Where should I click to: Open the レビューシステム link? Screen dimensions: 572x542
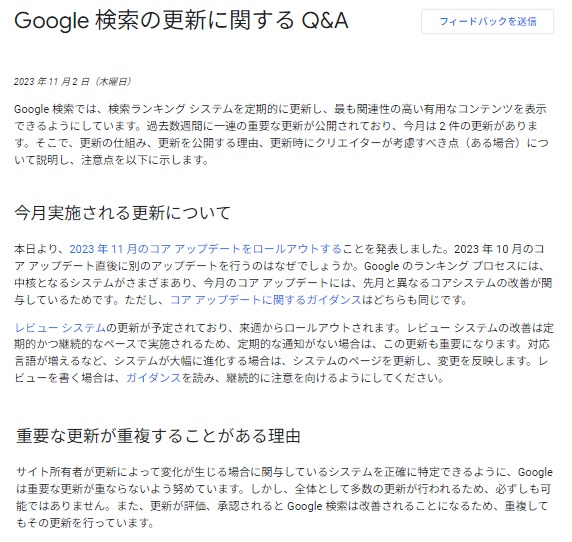pos(60,328)
